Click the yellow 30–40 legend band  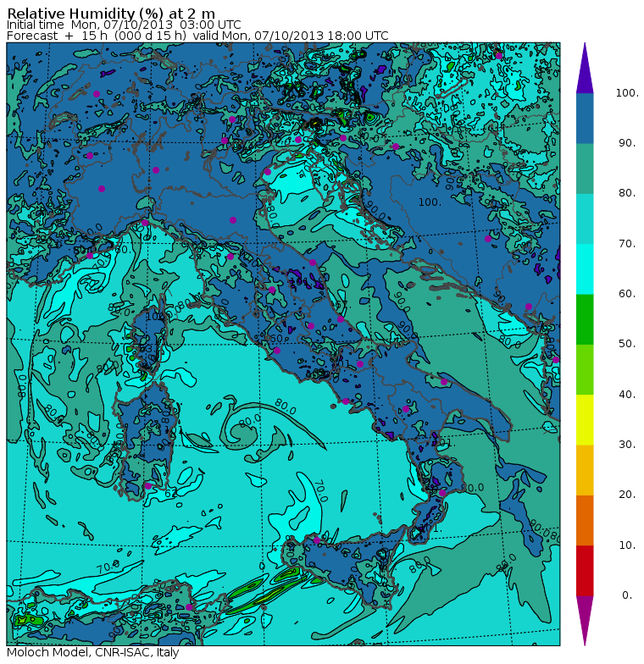point(585,420)
